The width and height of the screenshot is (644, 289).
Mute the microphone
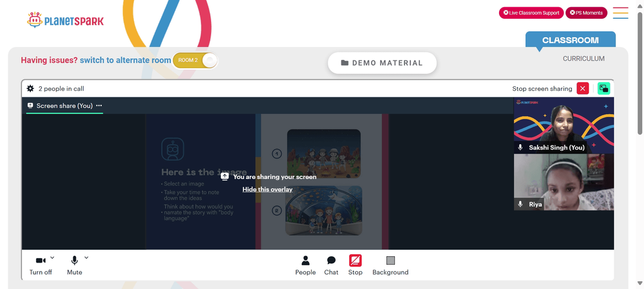pos(74,266)
